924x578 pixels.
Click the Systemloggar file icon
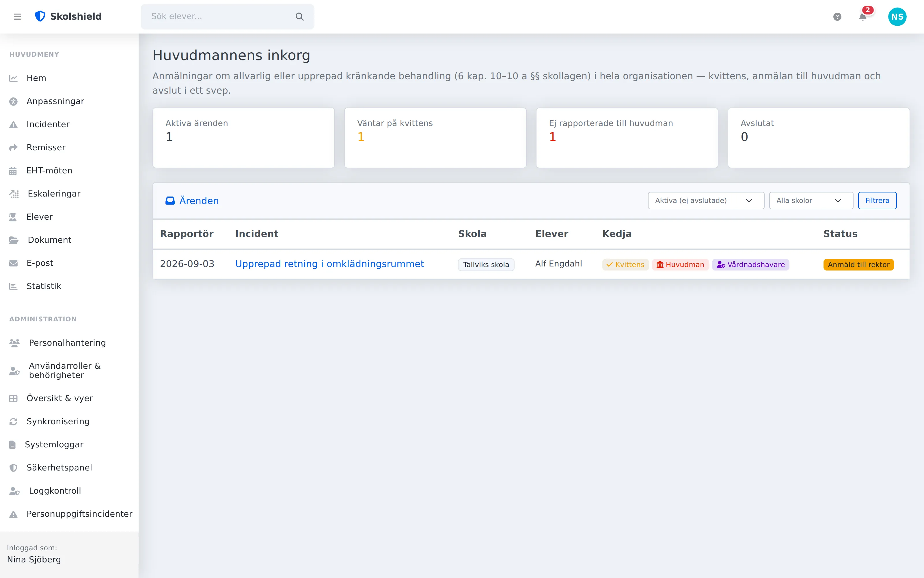[13, 445]
